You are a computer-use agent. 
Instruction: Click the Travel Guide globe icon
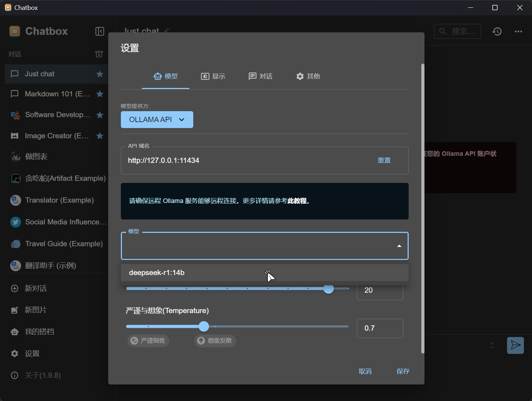click(15, 244)
